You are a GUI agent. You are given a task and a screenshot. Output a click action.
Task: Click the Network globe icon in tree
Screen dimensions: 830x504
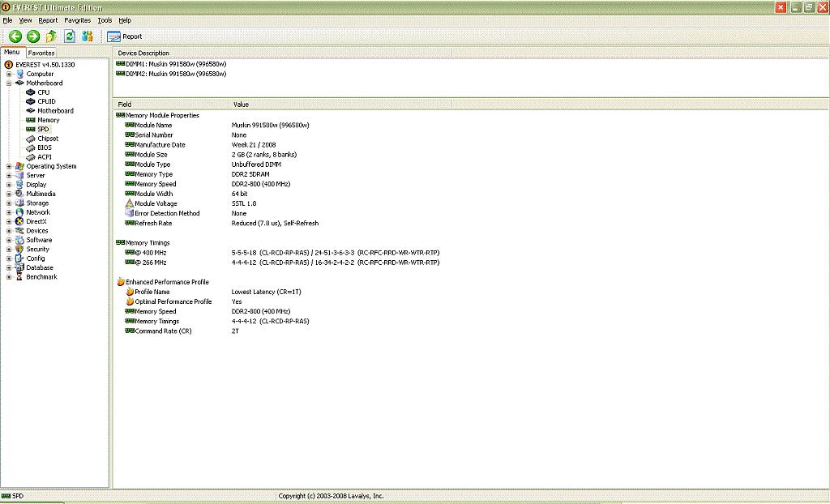[x=19, y=212]
